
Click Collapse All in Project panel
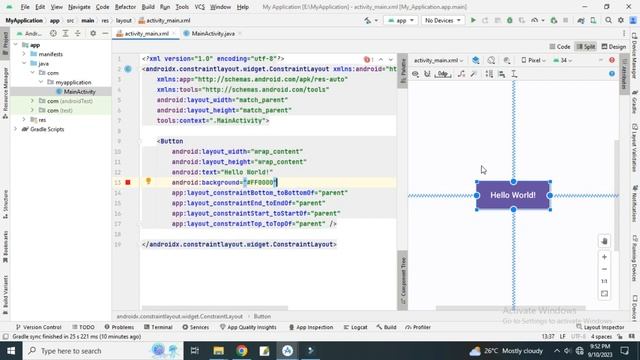[78, 33]
